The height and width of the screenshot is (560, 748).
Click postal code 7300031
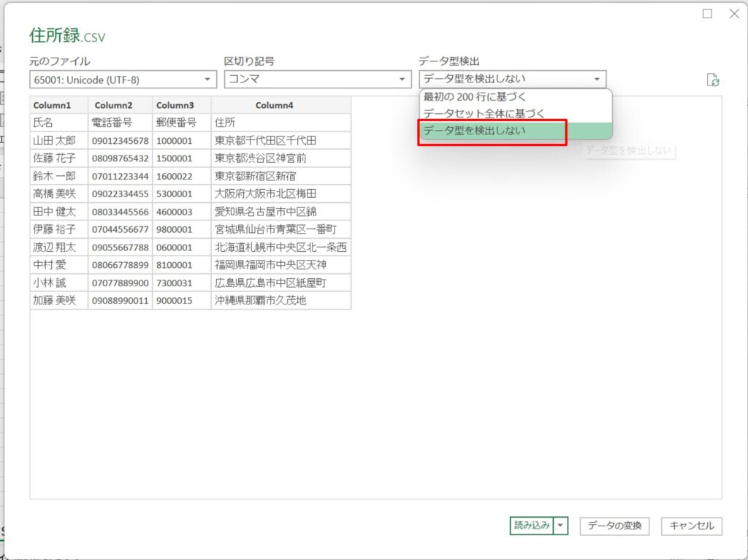point(182,283)
